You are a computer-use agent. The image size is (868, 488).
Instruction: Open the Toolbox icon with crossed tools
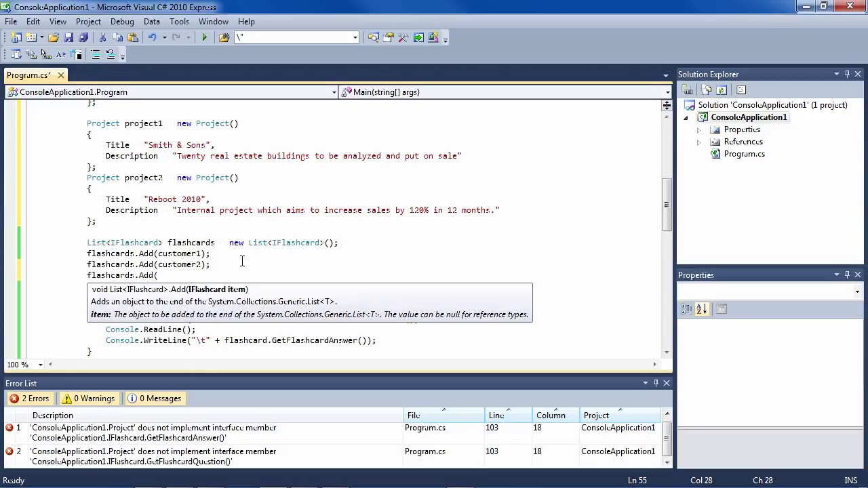403,38
